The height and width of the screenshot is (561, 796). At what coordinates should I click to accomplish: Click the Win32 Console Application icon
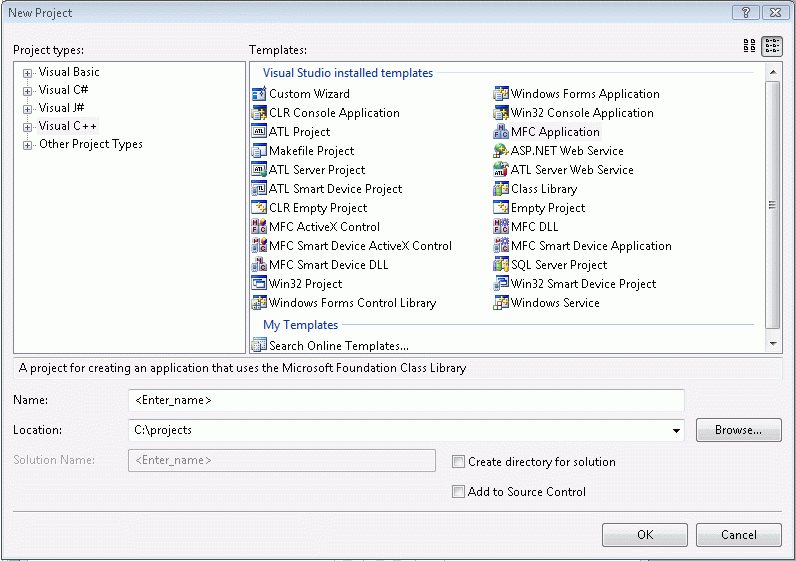(502, 113)
